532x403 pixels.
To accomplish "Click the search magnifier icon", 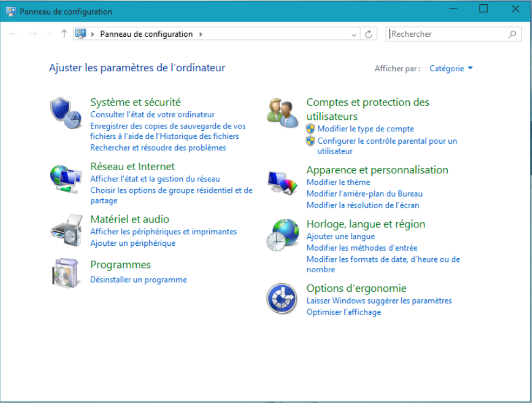I will pos(513,34).
